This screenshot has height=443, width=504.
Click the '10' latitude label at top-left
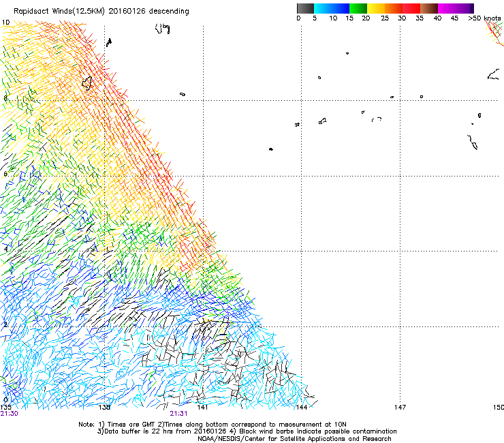pos(5,22)
